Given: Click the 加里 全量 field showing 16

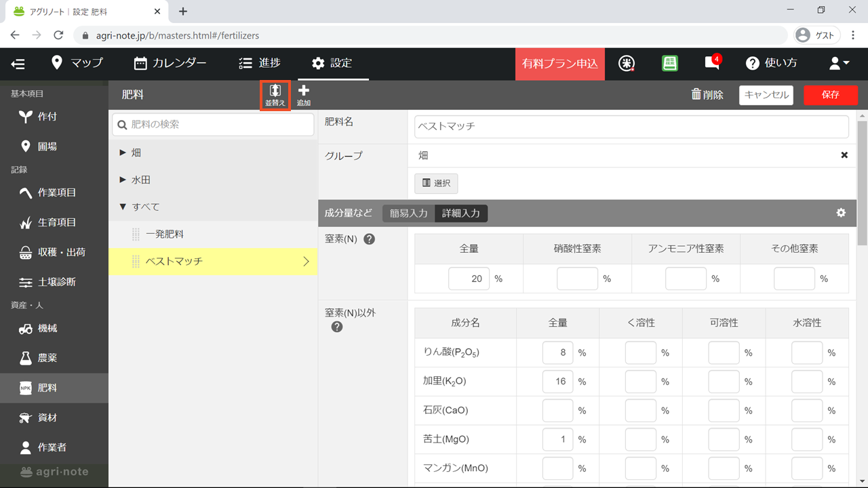Looking at the screenshot, I should pyautogui.click(x=558, y=382).
